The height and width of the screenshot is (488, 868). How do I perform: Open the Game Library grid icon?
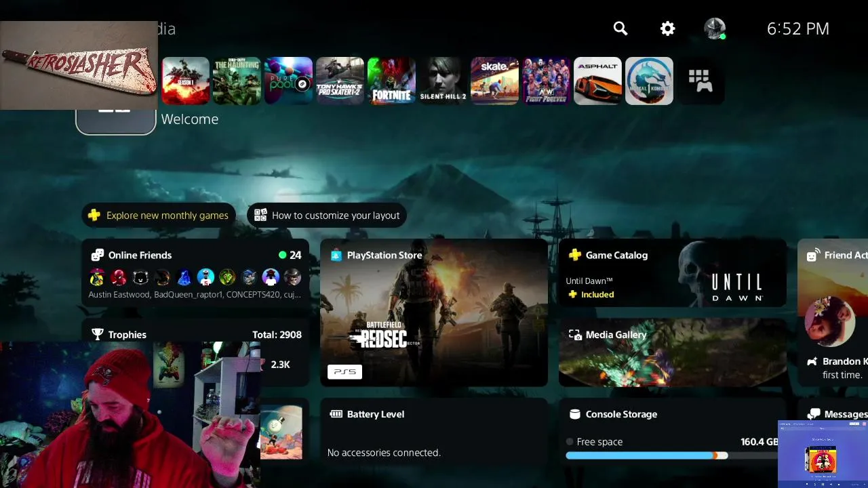[x=701, y=81]
